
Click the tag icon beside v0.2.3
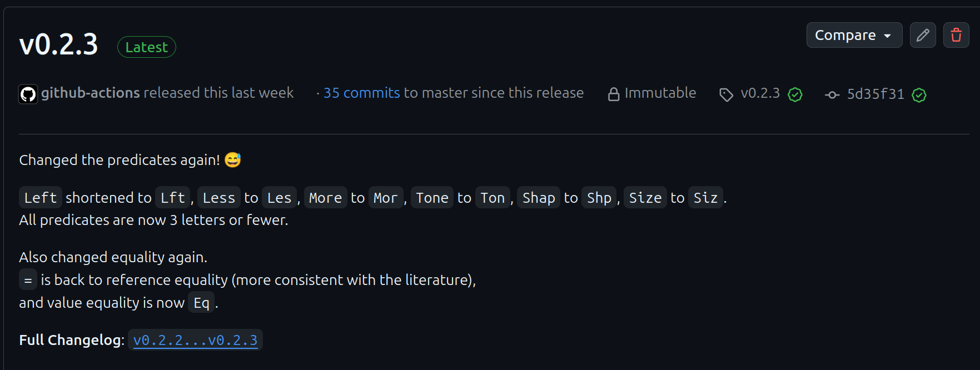coord(727,94)
